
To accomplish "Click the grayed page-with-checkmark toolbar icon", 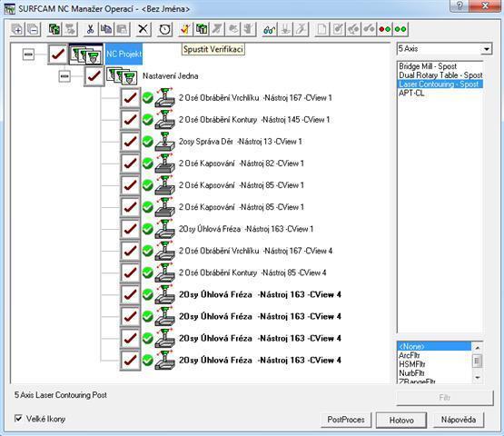I will (x=338, y=29).
